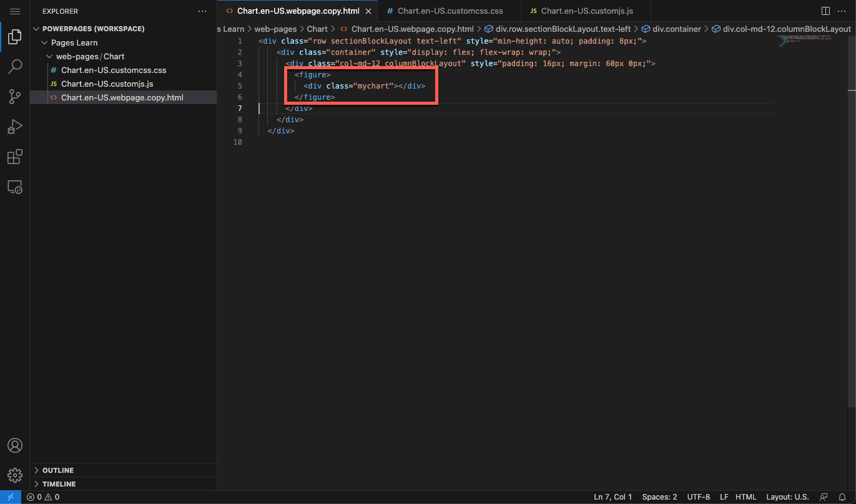Open Chart.en-US.customcss.css in the file tree
The image size is (856, 504).
pyautogui.click(x=114, y=70)
